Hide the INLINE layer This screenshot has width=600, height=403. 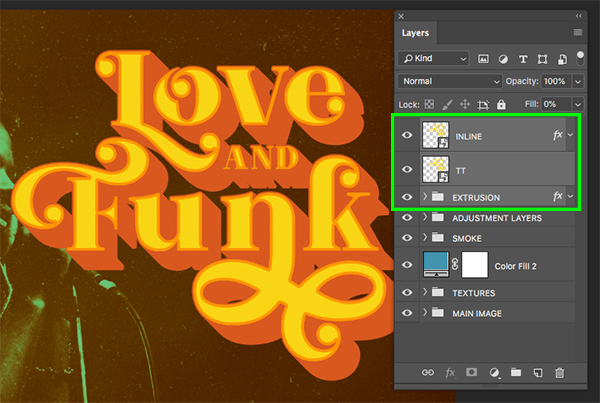click(x=407, y=134)
